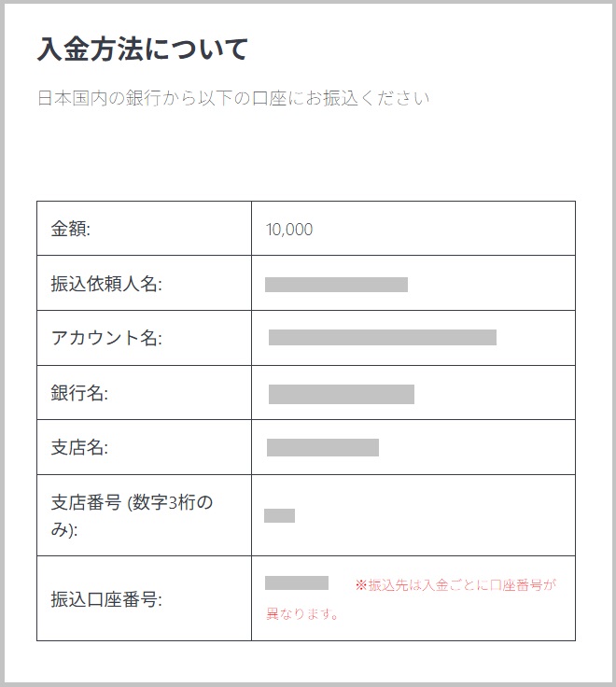Select the 振込依頼人名 label
616x687 pixels.
[x=106, y=285]
